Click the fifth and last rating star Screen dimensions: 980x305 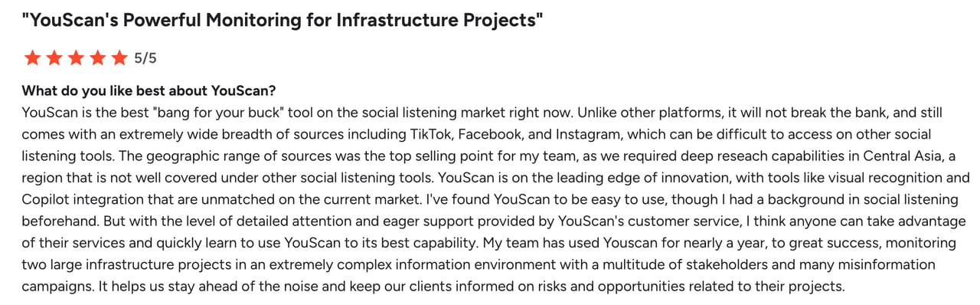(x=120, y=57)
